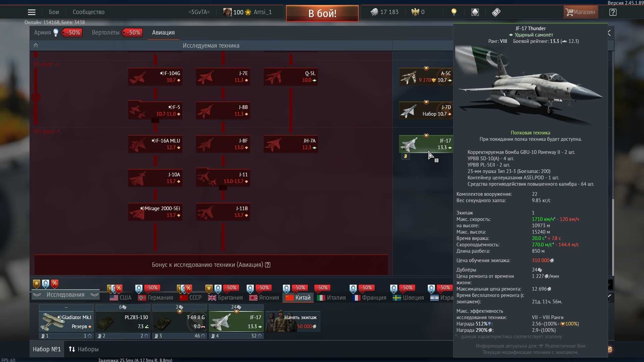Select the J-10A aircraft
This screenshot has width=644, height=362.
point(155,178)
